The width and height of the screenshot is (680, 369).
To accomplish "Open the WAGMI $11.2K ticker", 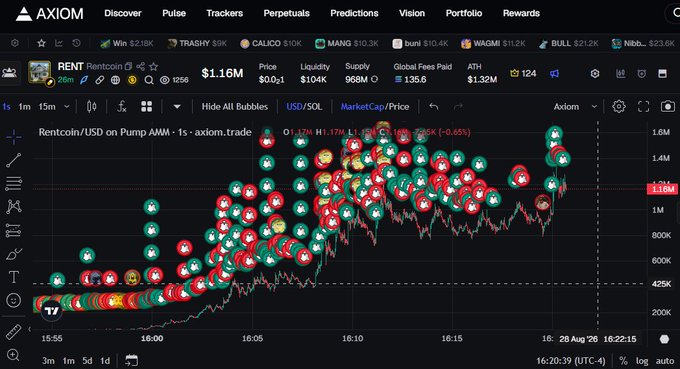I will pyautogui.click(x=493, y=43).
